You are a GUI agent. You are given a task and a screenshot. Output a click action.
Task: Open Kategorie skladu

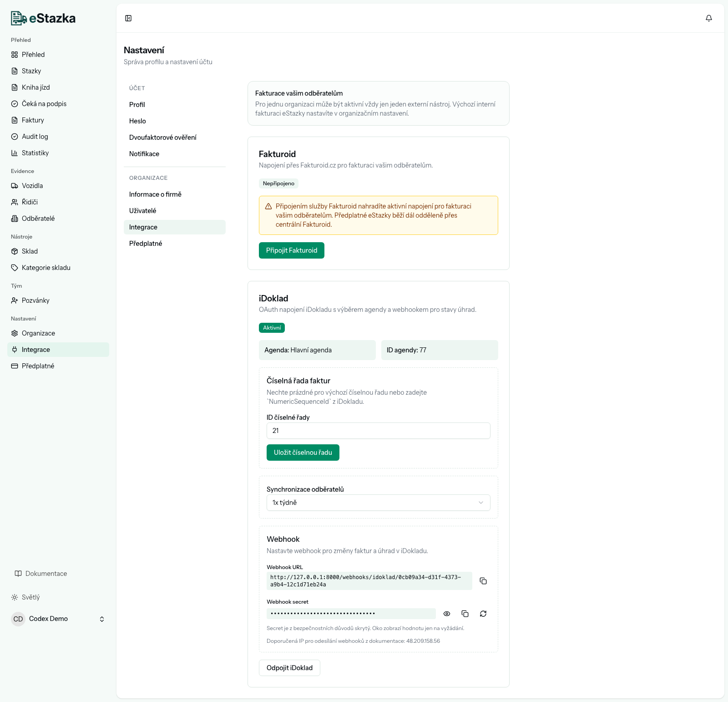(58, 268)
